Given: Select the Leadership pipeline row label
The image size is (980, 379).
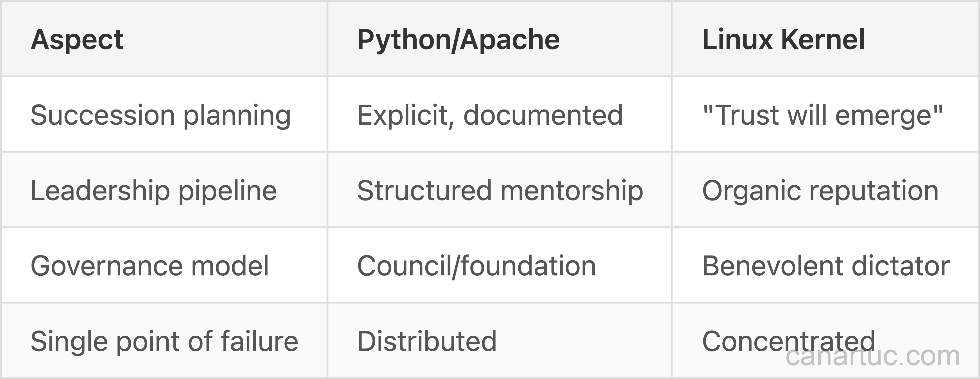Looking at the screenshot, I should click(154, 190).
